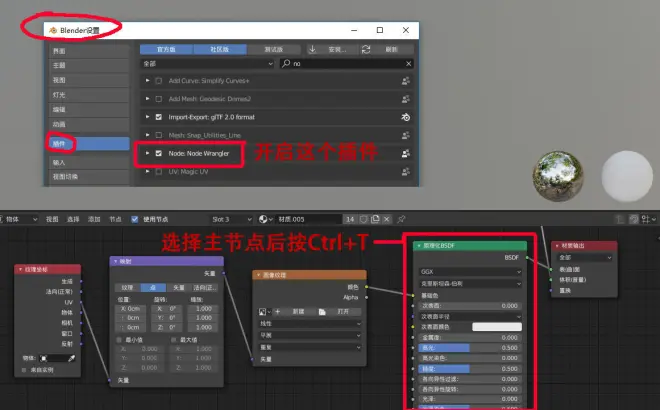Click the add-on search input field
This screenshot has width=660, height=410.
pyautogui.click(x=347, y=64)
